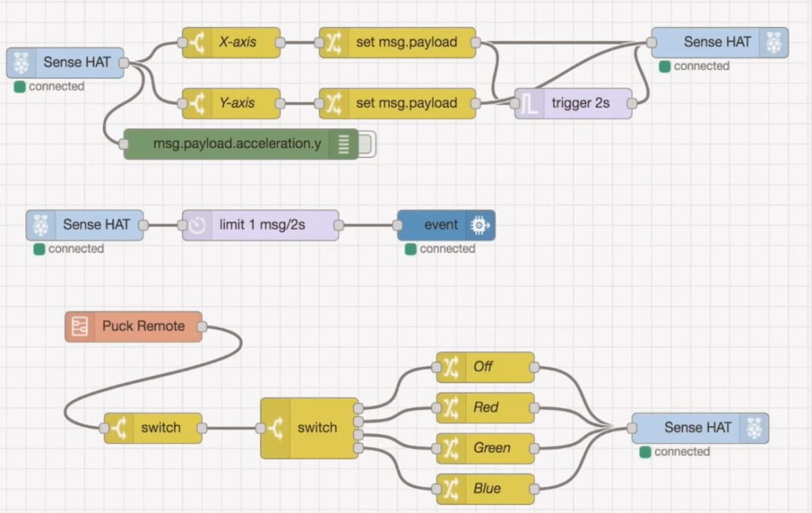Select the msg.payload.acceleration.y debug node

coord(241,144)
